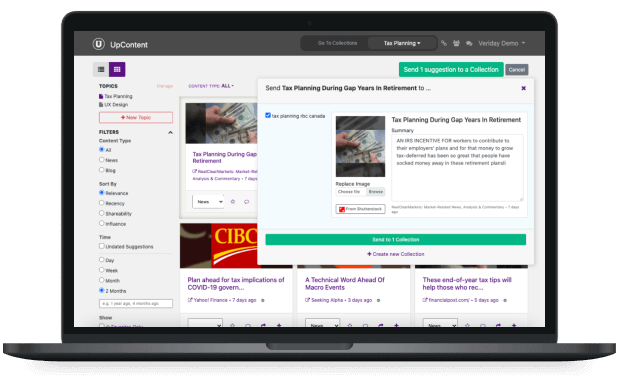The width and height of the screenshot is (620, 381).
Task: Open the team users icon
Action: pyautogui.click(x=456, y=43)
